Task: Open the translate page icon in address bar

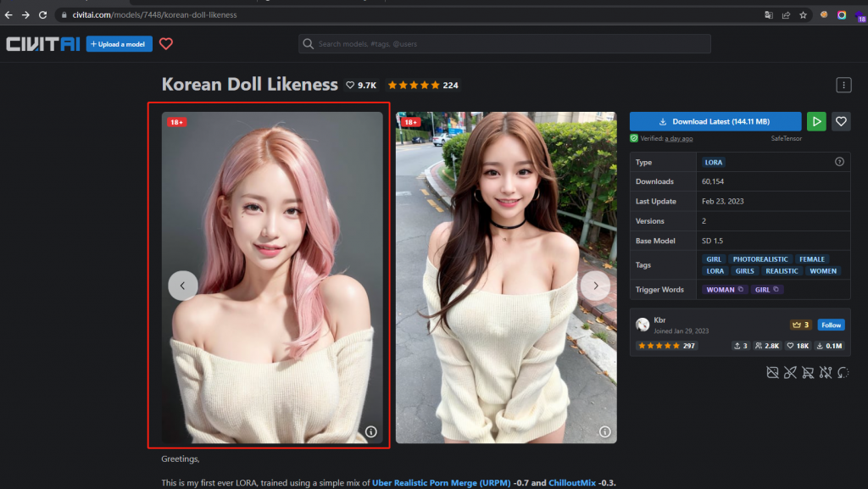Action: 768,15
